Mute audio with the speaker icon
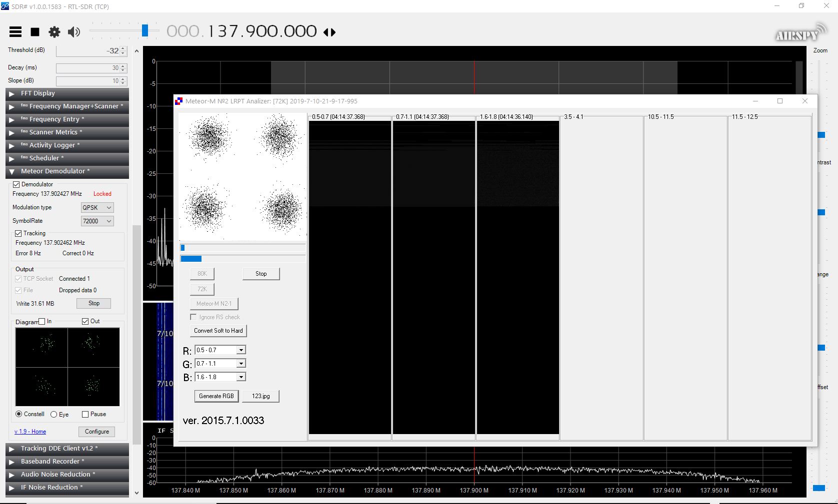 [73, 32]
